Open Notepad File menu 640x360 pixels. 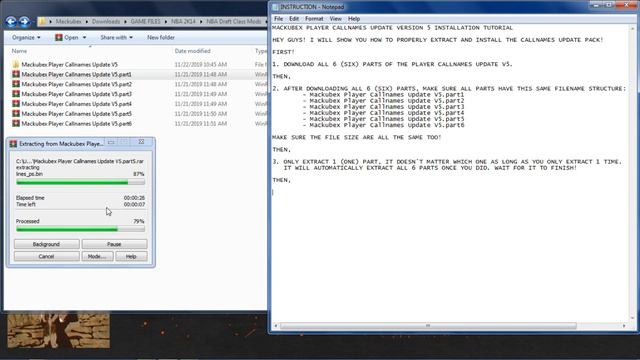pyautogui.click(x=278, y=19)
